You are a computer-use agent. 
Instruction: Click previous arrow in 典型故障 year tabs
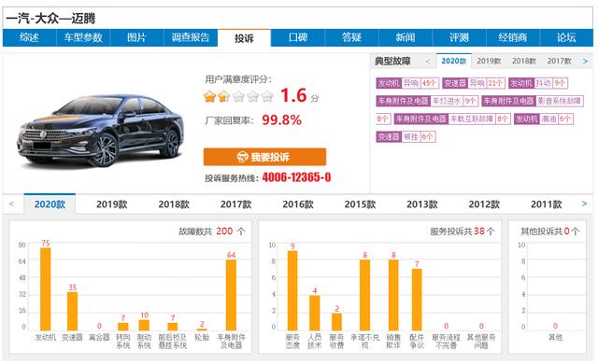coord(428,62)
